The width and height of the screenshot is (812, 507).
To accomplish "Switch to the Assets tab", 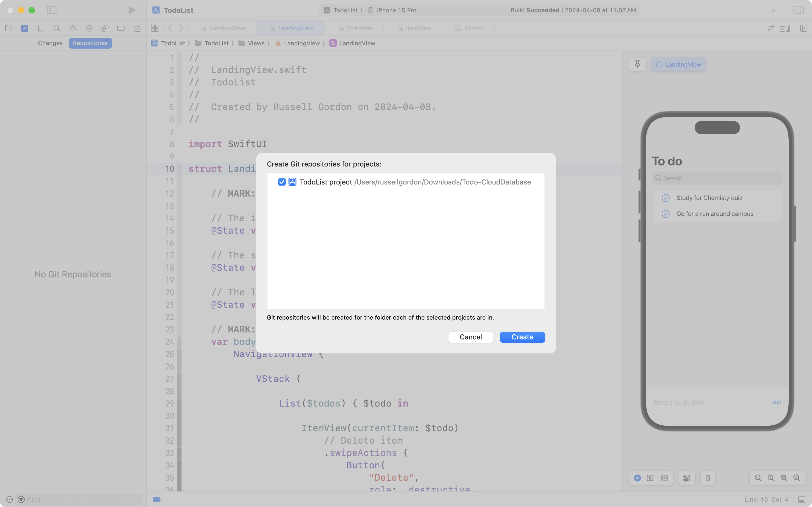I will [469, 28].
